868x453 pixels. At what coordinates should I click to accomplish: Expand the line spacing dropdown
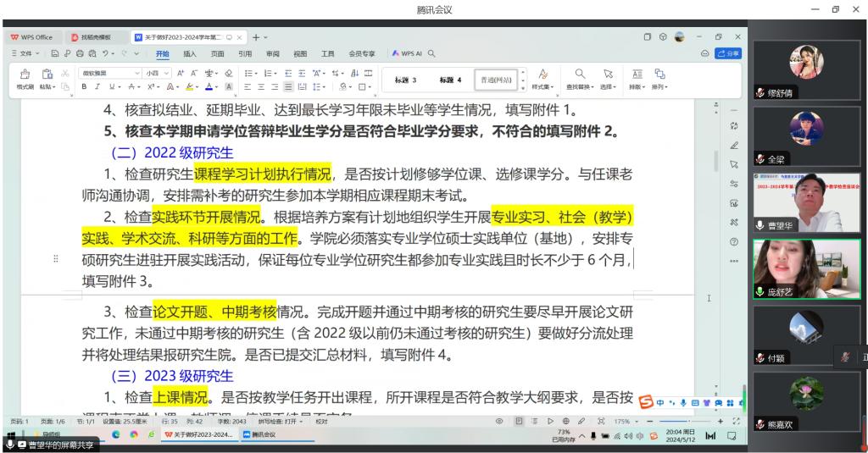tap(325, 87)
